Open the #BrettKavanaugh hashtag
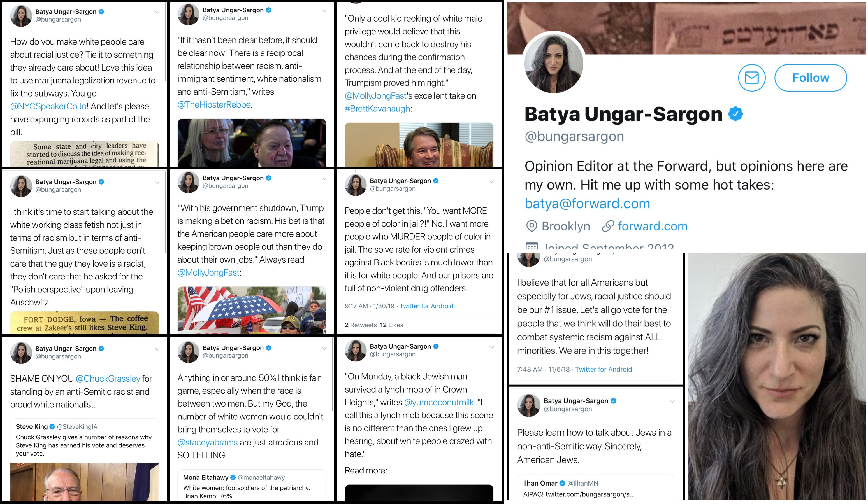The image size is (868, 504). coord(377,109)
